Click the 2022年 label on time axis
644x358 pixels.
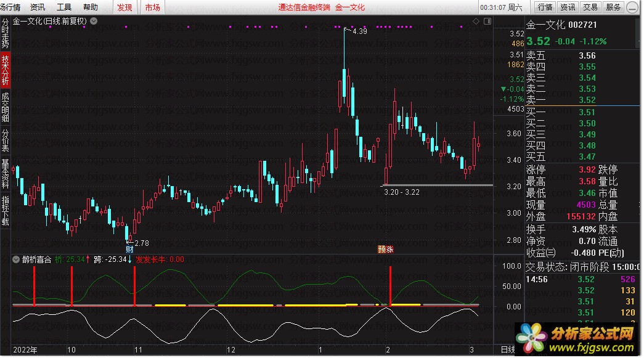pos(25,350)
